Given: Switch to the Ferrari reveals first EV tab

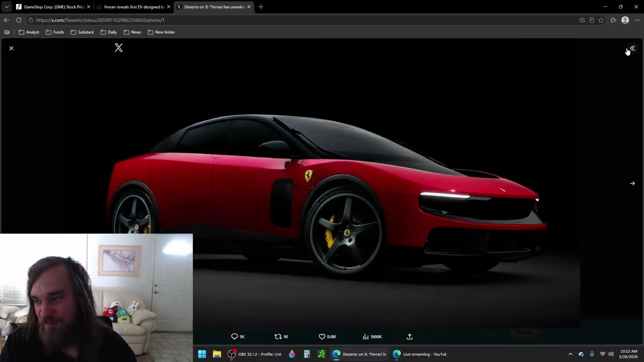Looking at the screenshot, I should (134, 7).
